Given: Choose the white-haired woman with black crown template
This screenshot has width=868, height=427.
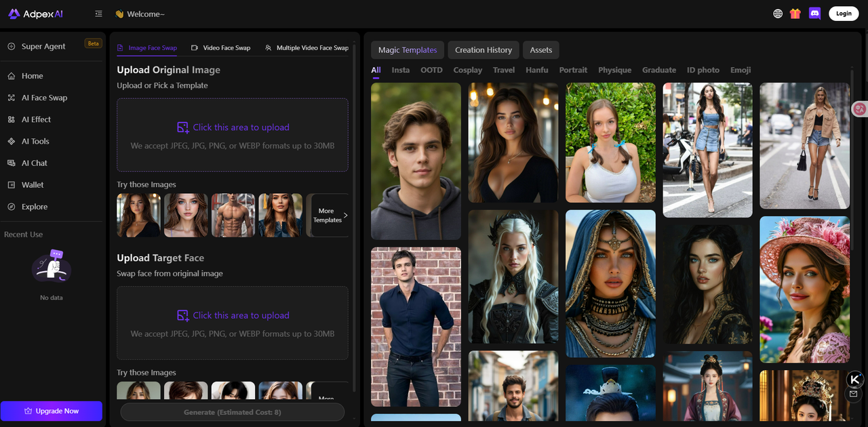Looking at the screenshot, I should pyautogui.click(x=513, y=277).
